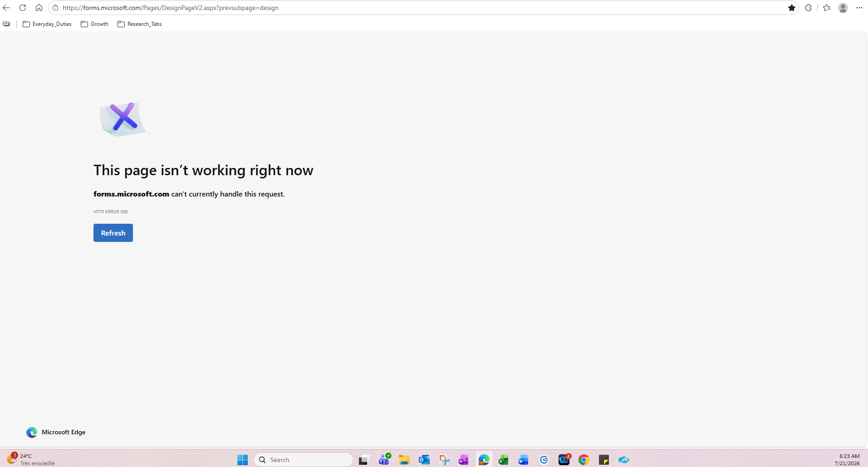Click the forms.microsoft.com address bar URL

tap(171, 8)
